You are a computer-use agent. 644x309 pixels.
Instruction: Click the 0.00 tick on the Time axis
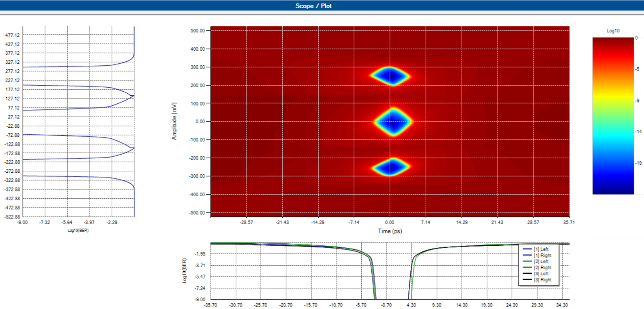[390, 222]
